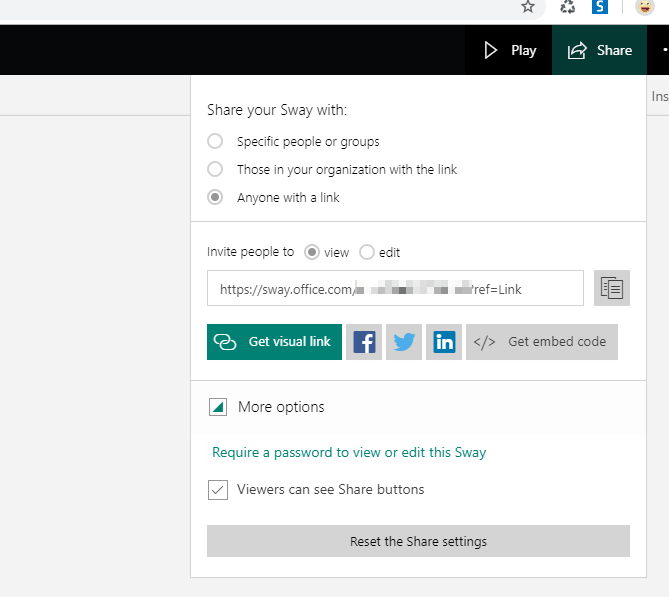Set invite permission to edit

click(x=367, y=253)
